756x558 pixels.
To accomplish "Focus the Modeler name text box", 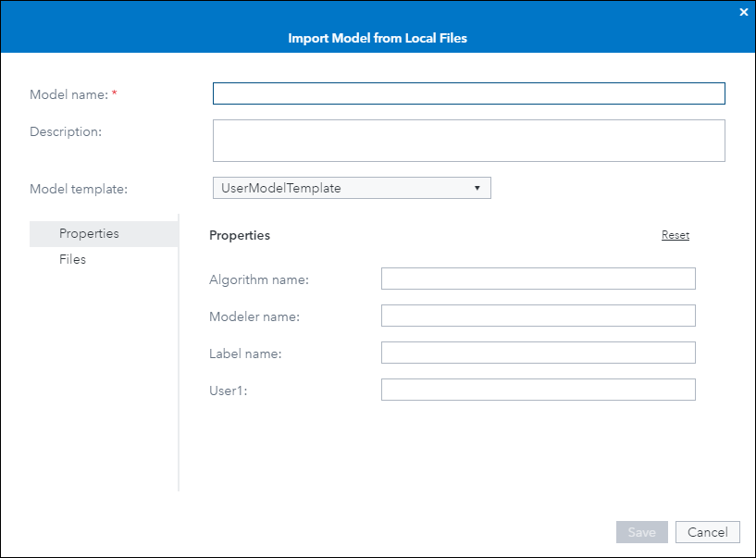I will [538, 316].
